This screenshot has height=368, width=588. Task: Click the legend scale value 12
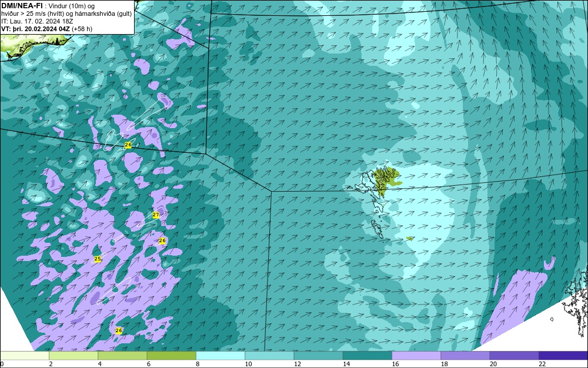click(298, 364)
